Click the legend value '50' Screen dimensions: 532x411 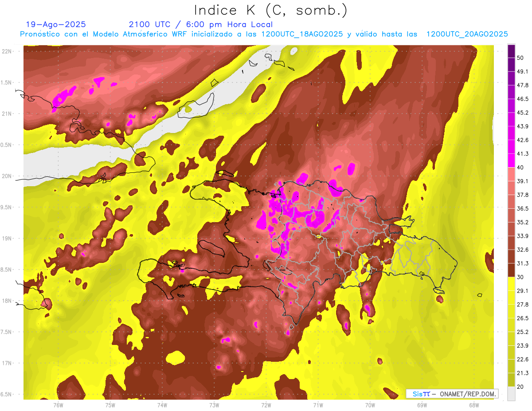tap(521, 58)
